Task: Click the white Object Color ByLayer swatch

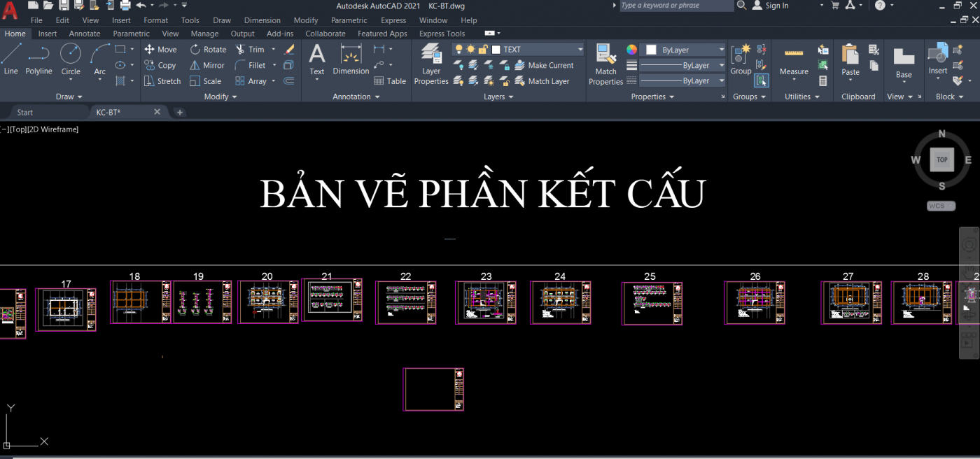Action: click(x=651, y=50)
